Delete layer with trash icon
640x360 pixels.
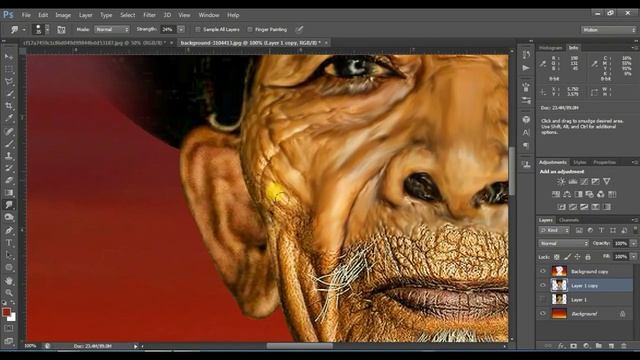click(x=624, y=346)
